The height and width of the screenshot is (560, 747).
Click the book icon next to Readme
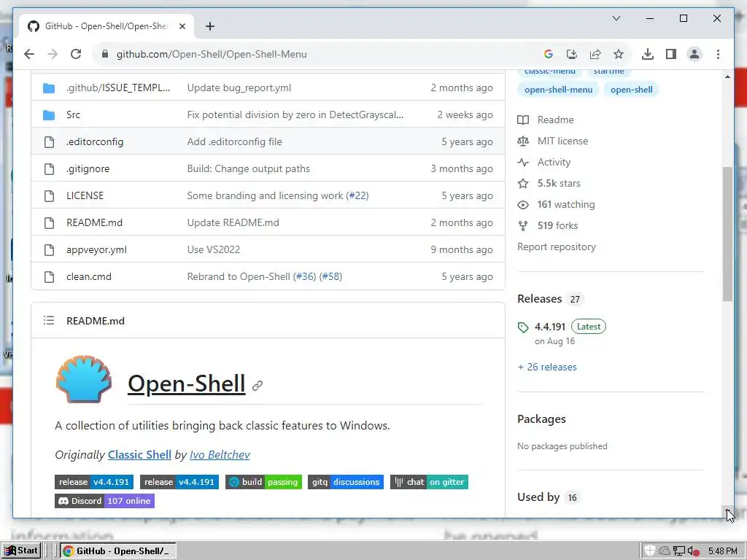coord(523,120)
